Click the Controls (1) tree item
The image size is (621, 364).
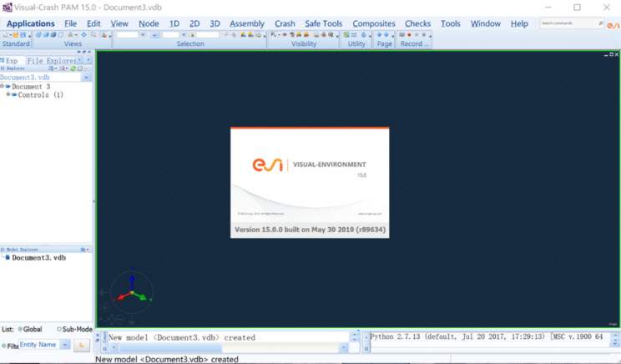coord(40,95)
